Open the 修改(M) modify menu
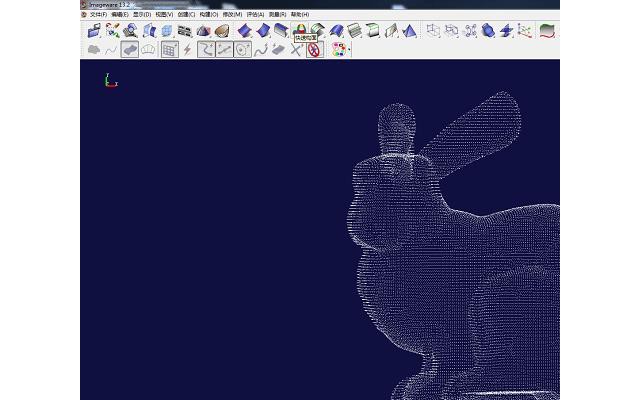This screenshot has height=400, width=640. point(232,14)
